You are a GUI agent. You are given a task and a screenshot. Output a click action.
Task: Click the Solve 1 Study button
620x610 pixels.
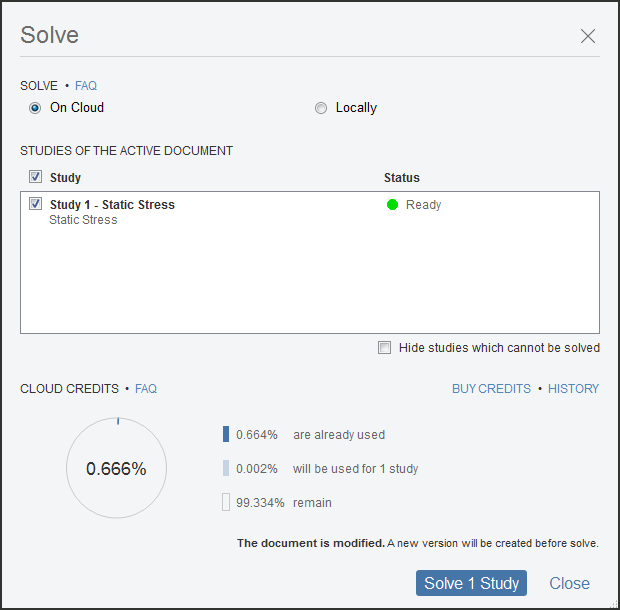(471, 584)
